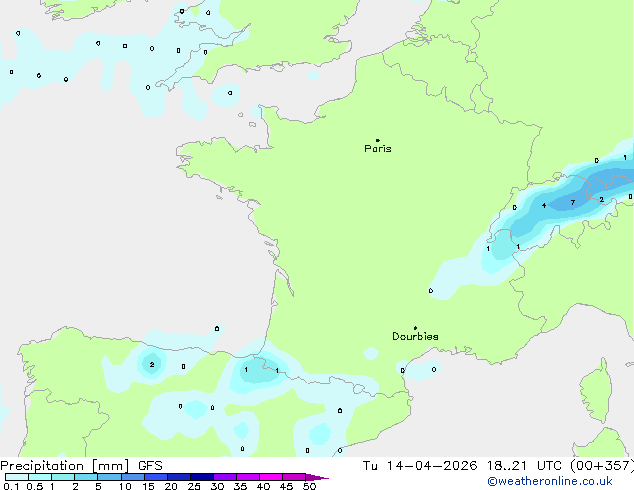The image size is (634, 490).
Task: Click the 15–20 mm legend swatch
Action: [x=155, y=477]
